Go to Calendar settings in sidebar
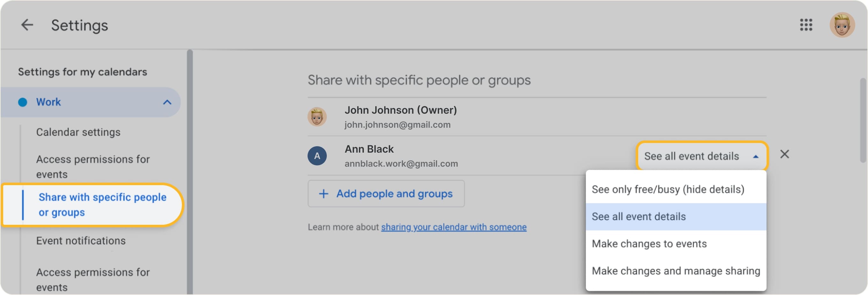The image size is (868, 295). coord(78,132)
